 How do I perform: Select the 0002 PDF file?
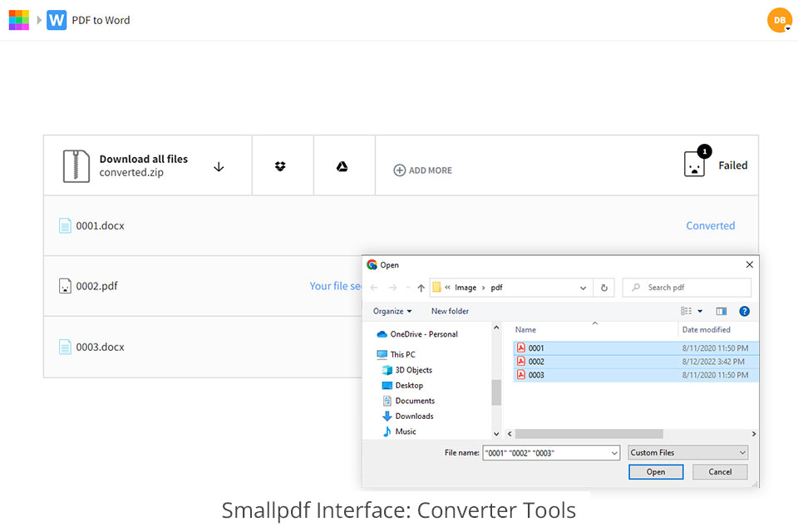pyautogui.click(x=636, y=362)
